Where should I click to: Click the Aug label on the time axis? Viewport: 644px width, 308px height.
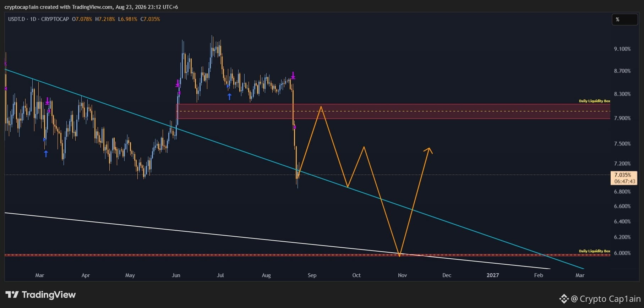[266, 275]
